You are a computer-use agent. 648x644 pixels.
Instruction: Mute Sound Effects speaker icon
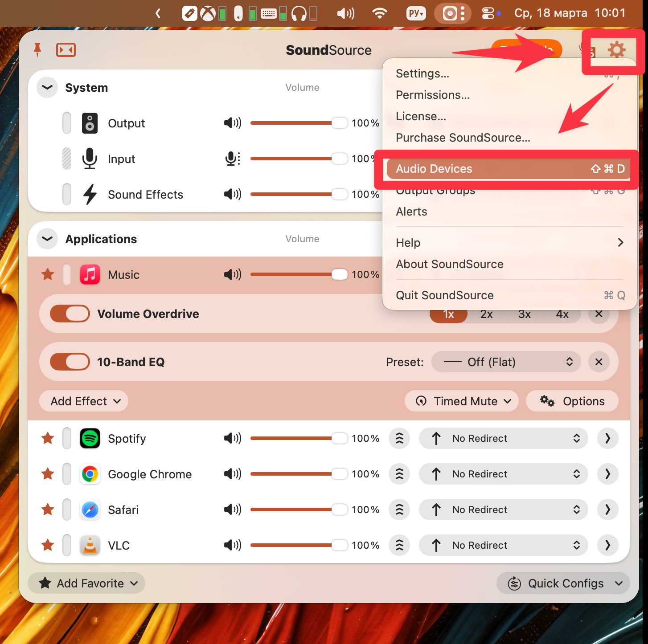(233, 194)
